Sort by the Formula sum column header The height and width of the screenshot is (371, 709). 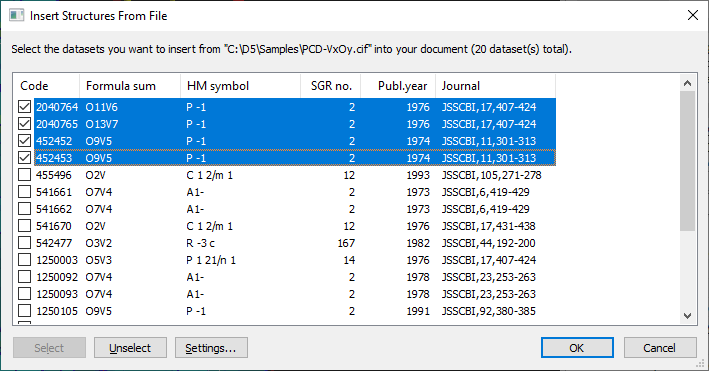[130, 86]
